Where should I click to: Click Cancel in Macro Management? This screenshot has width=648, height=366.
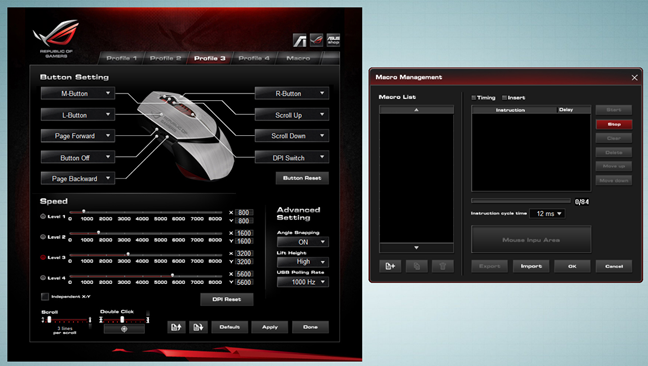pyautogui.click(x=614, y=266)
